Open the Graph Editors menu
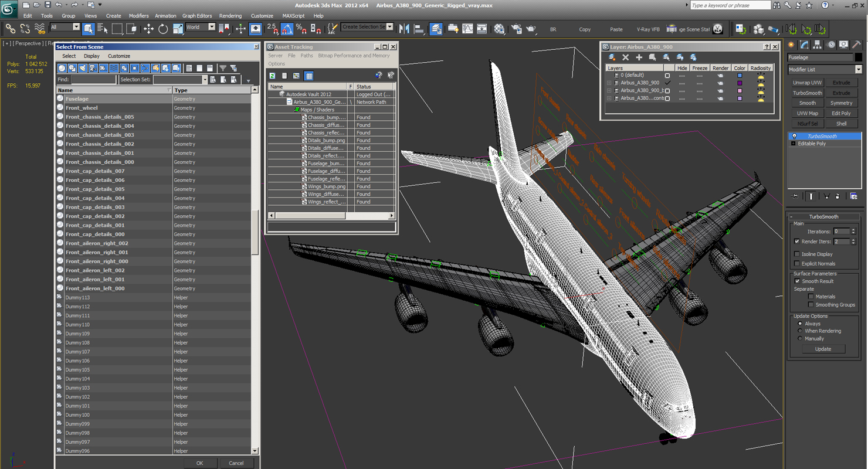 (x=197, y=16)
